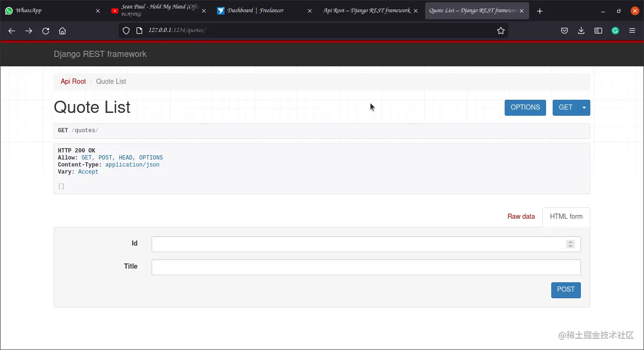
Task: Click the 'Quote List' breadcrumb text
Action: [x=111, y=81]
